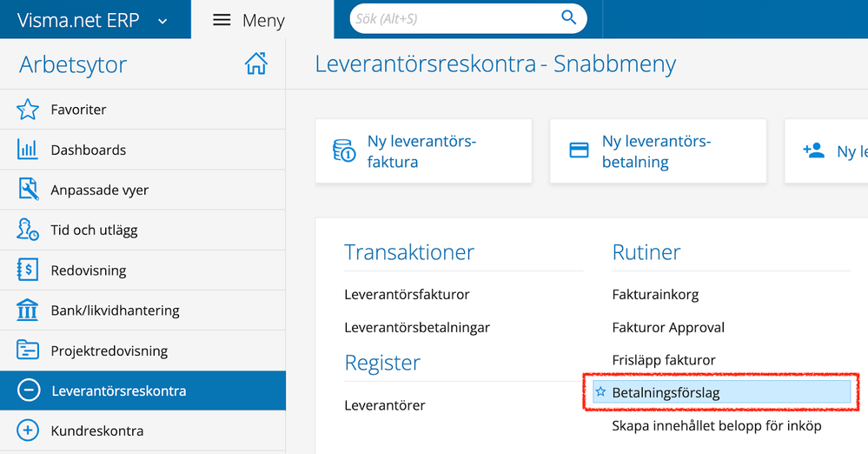Screen dimensions: 868x454
Task: Select the Bank/likvidhantering bank building icon
Action: coord(28,310)
